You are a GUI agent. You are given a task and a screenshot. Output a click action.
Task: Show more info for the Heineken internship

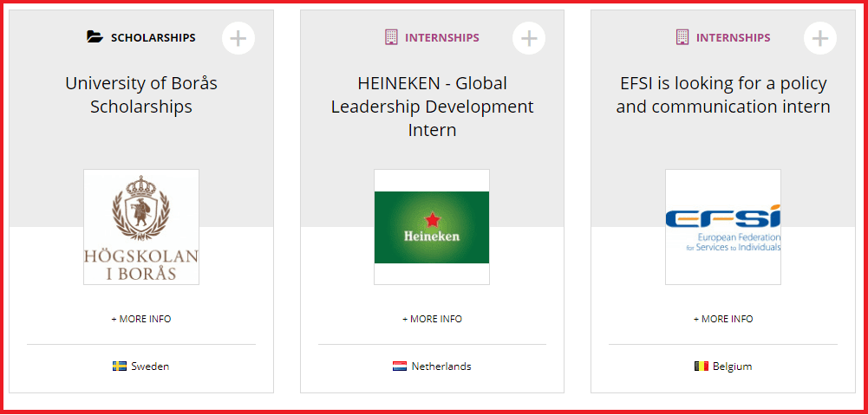[x=432, y=319]
